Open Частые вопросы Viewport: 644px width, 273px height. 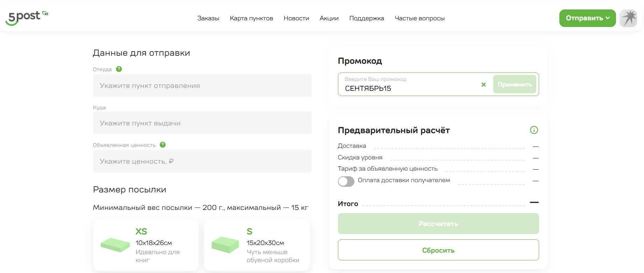coord(419,18)
